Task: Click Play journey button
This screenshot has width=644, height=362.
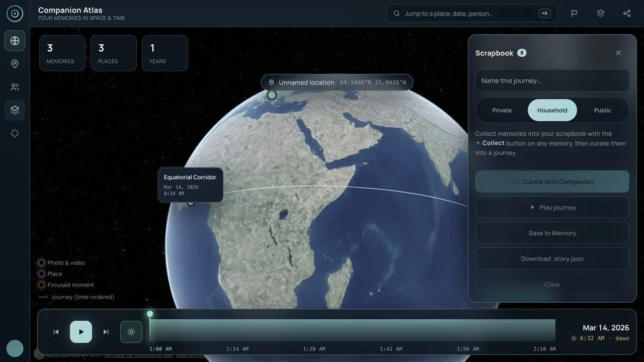Action: point(552,207)
